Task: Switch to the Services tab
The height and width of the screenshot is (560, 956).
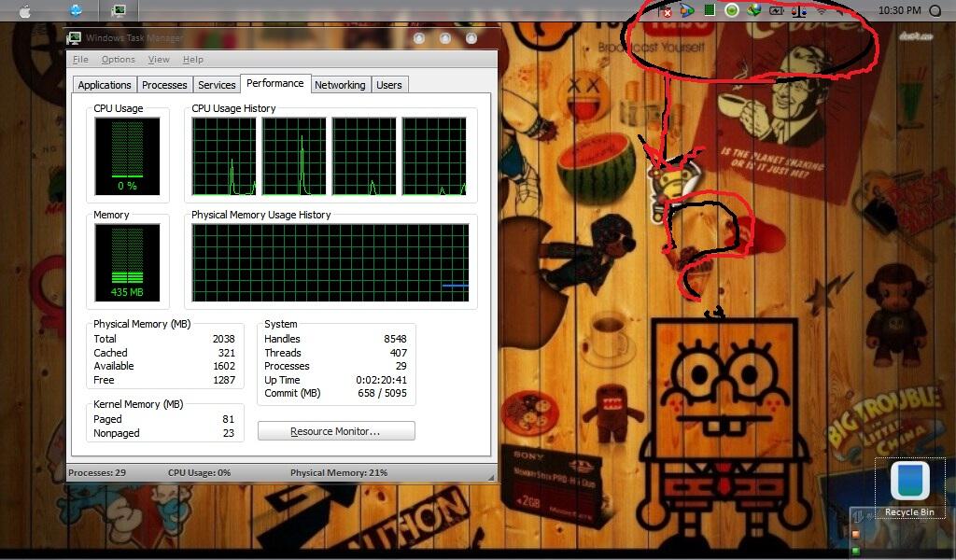Action: (217, 85)
